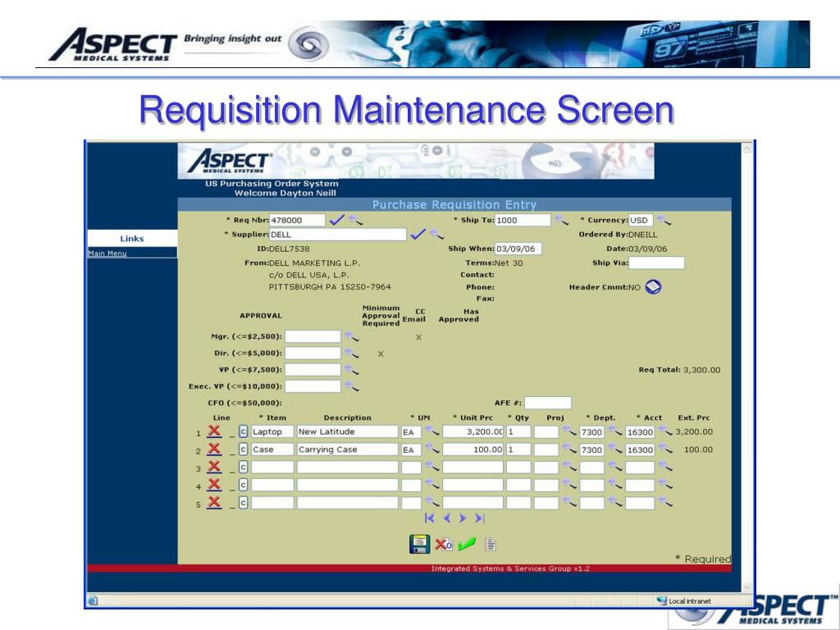Open lookup icon next to Currency
The width and height of the screenshot is (840, 630).
tap(664, 220)
